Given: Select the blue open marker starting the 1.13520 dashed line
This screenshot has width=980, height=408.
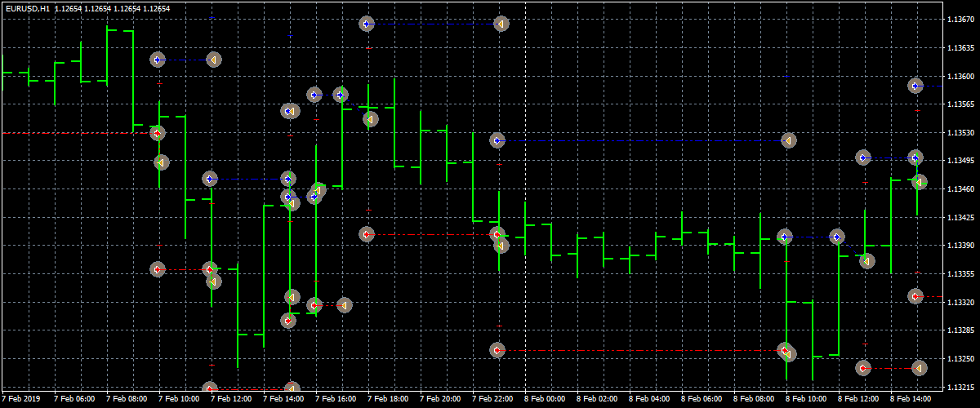Looking at the screenshot, I should pos(497,140).
